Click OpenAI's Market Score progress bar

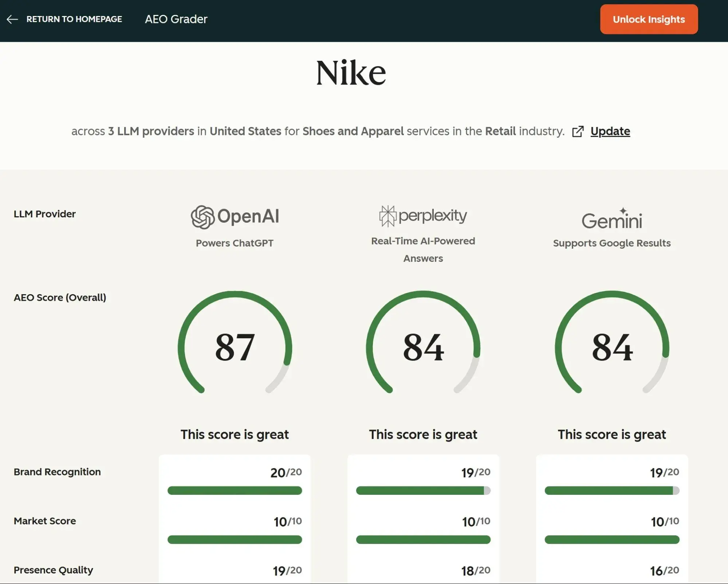point(235,540)
